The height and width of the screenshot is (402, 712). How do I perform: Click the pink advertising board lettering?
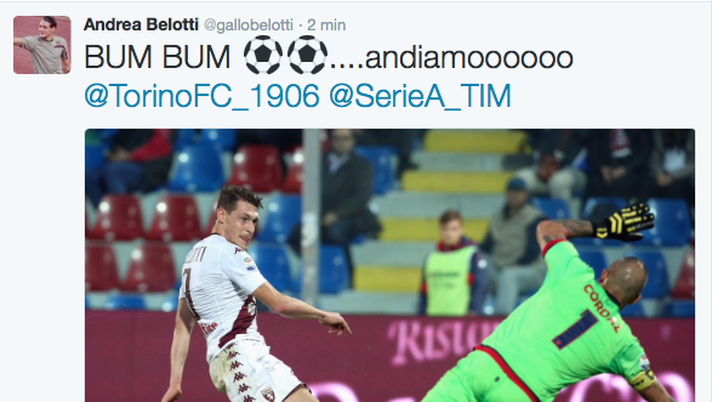(440, 339)
